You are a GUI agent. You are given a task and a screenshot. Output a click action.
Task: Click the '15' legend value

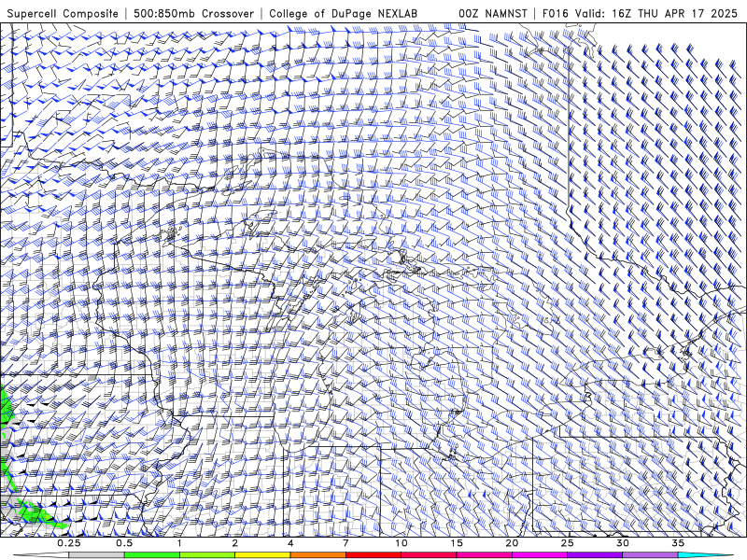click(x=457, y=543)
